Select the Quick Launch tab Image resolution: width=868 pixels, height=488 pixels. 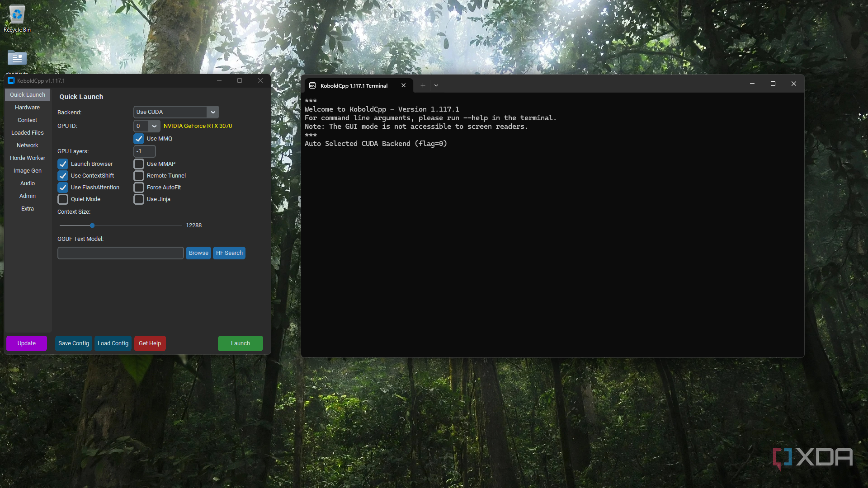[28, 95]
